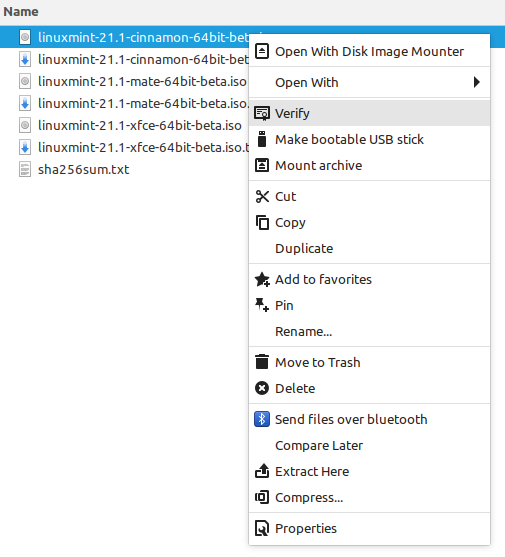Select the Rename... menu entry
This screenshot has height=557, width=505.
(x=369, y=331)
